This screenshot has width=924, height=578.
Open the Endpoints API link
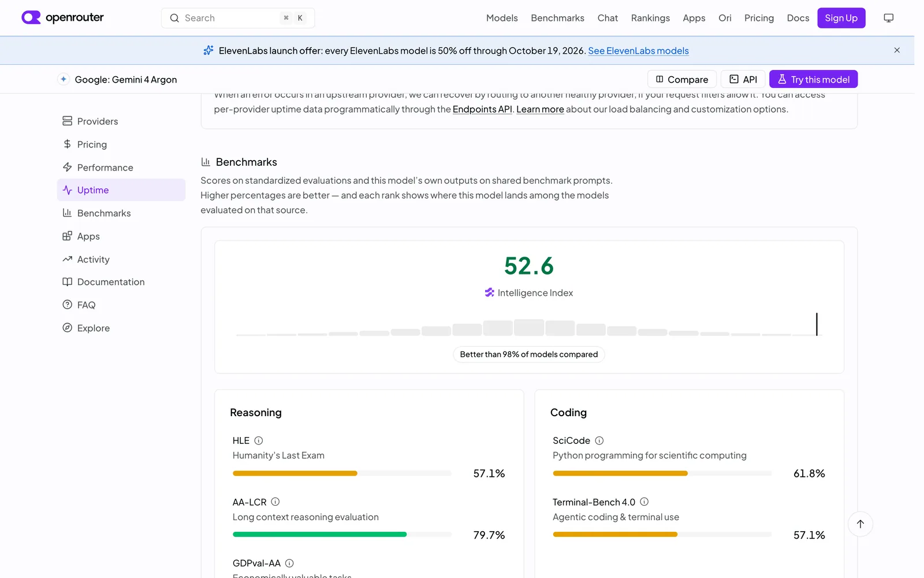tap(482, 109)
